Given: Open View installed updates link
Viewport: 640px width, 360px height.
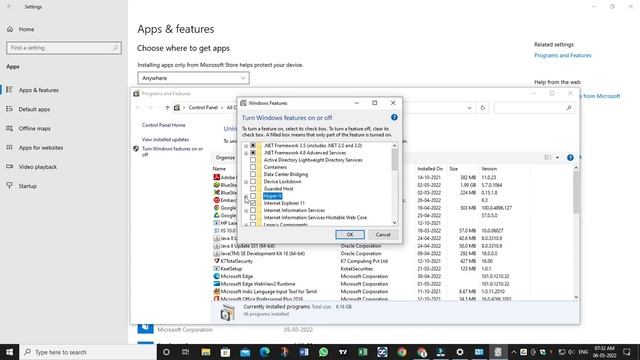Looking at the screenshot, I should point(165,139).
